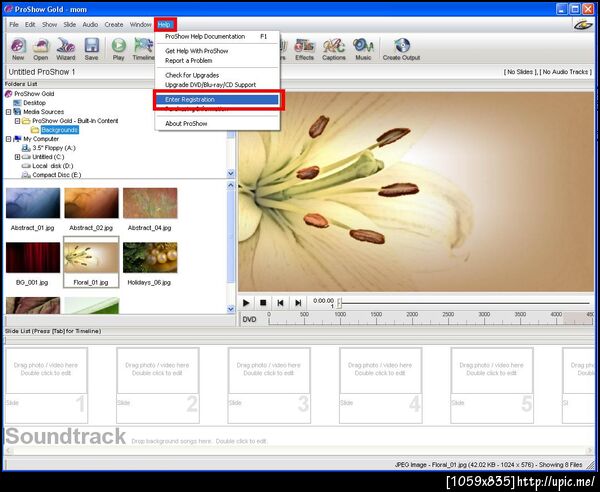Choose ProShow Help Documentation menu entry
Viewport: 600px width, 492px height.
coord(217,37)
